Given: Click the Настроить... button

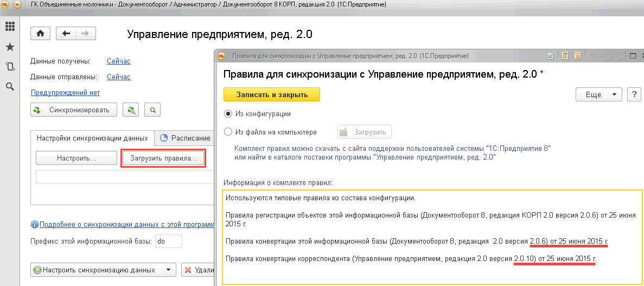Looking at the screenshot, I should tap(76, 158).
